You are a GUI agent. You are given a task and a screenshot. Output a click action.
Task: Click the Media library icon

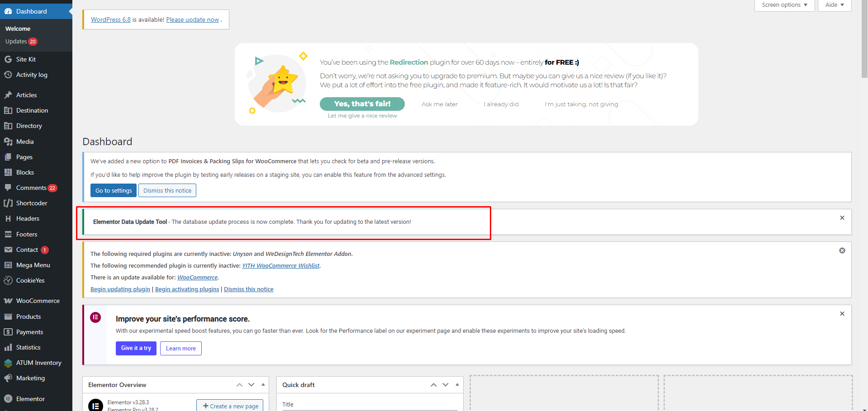(8, 142)
